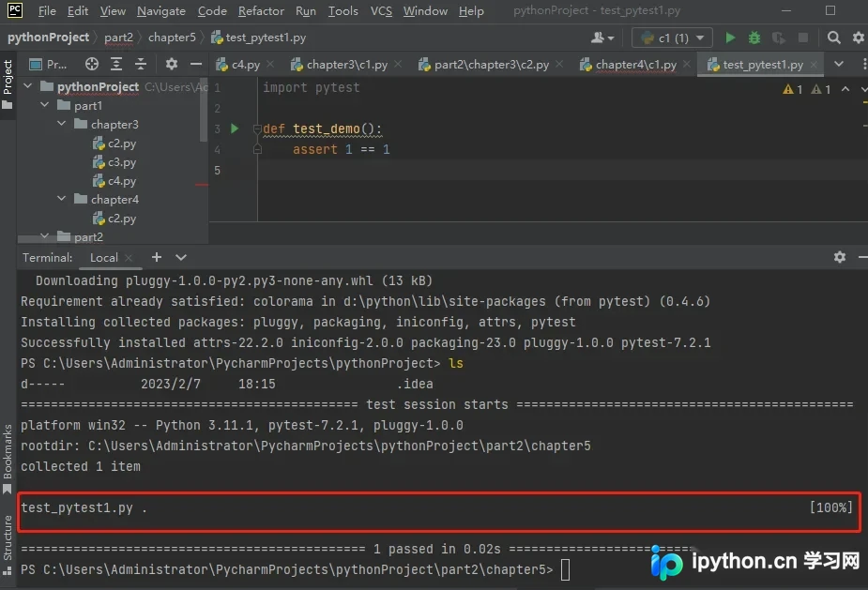Viewport: 868px width, 590px height.
Task: Open the Refactor menu
Action: tap(261, 11)
